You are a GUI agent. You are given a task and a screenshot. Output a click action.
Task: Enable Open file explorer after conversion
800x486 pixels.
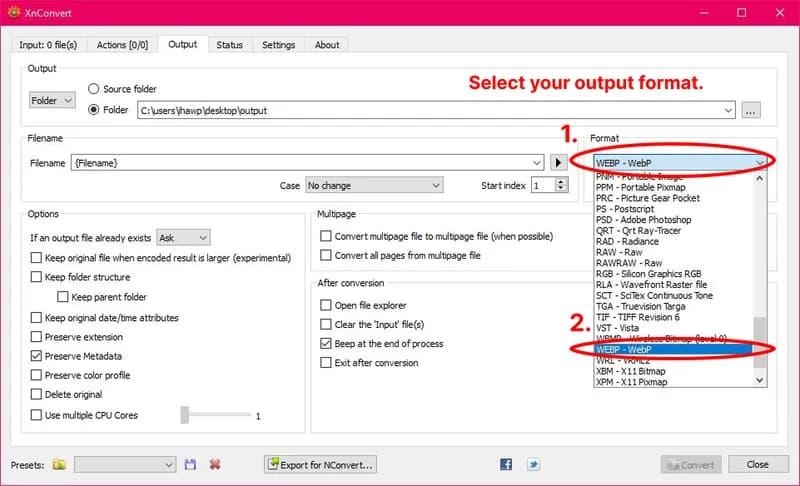coord(326,305)
